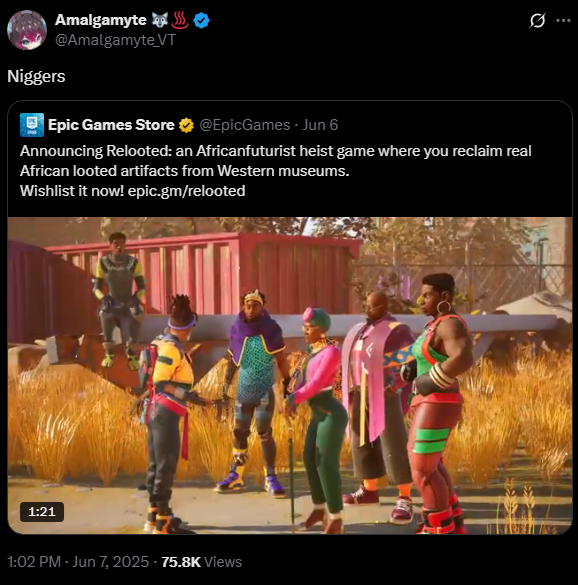Click the @Amalgamyte_VT handle
This screenshot has width=578, height=585.
click(x=115, y=40)
